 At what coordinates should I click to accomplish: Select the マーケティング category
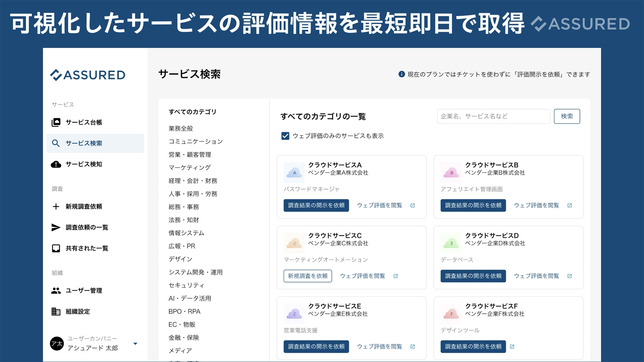(x=190, y=168)
